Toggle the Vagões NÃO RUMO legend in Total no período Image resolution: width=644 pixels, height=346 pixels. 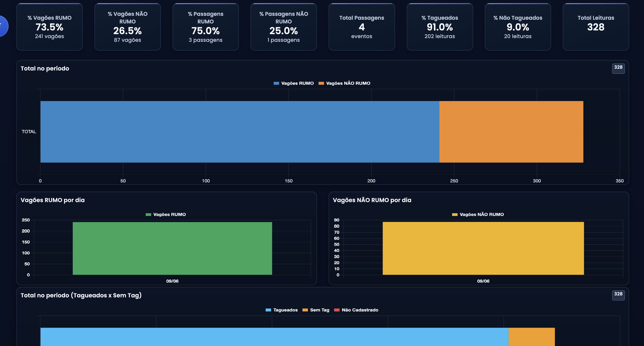click(344, 83)
